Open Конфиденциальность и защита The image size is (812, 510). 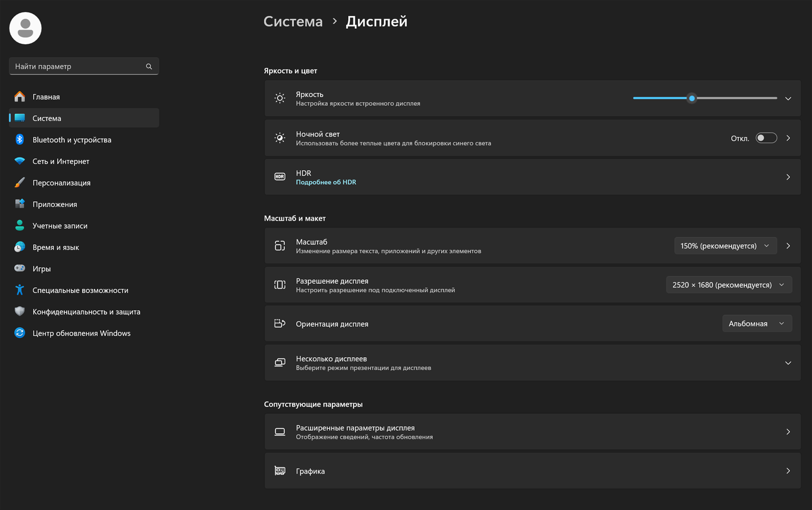pos(84,311)
